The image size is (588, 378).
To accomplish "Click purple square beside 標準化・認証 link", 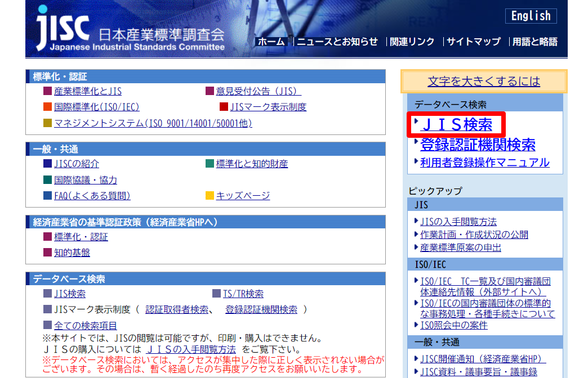I will tap(47, 236).
